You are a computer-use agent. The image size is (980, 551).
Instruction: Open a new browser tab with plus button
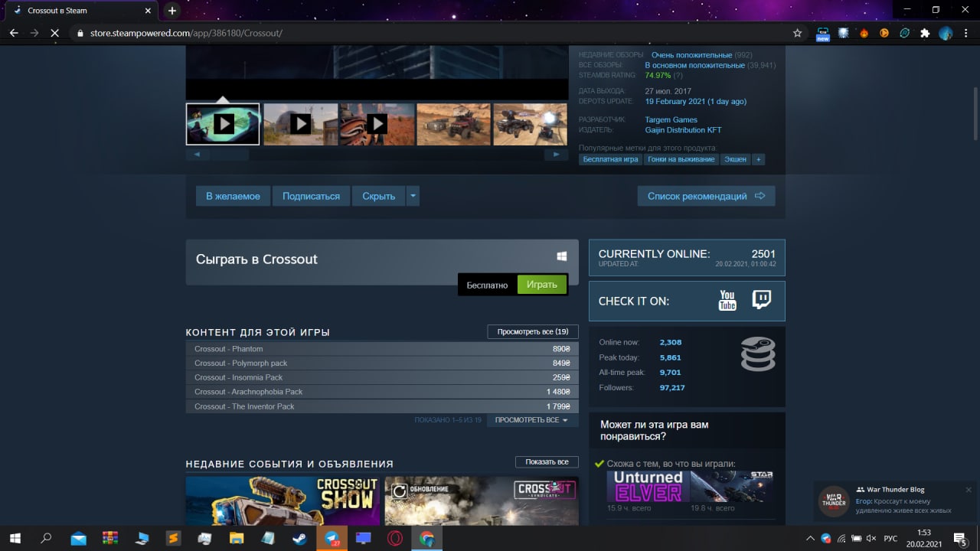pos(172,11)
